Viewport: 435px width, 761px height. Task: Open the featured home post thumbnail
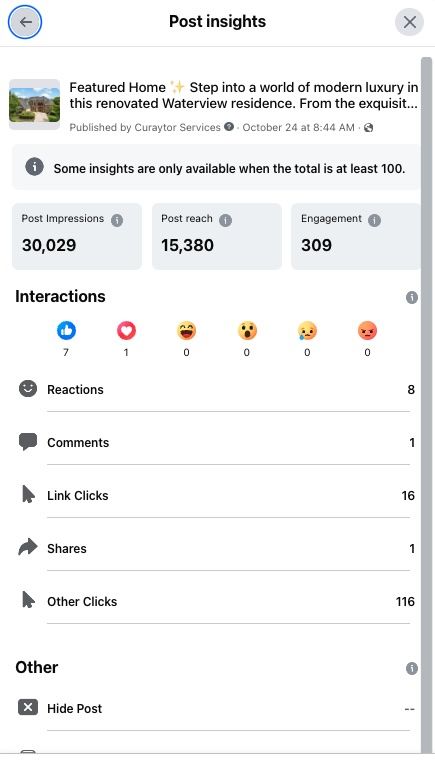34,104
